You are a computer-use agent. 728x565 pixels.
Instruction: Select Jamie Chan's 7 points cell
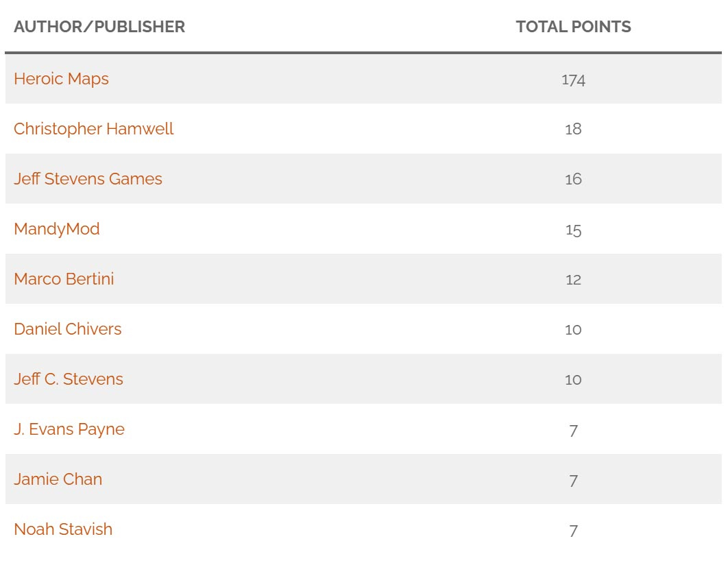pyautogui.click(x=573, y=480)
